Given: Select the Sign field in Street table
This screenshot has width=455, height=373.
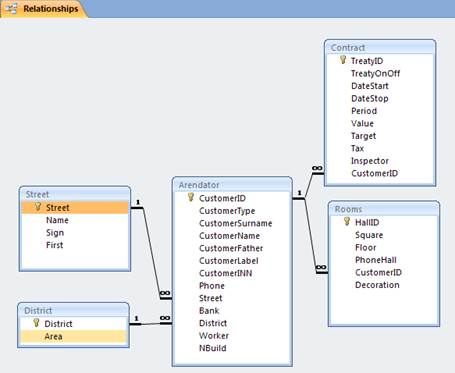Looking at the screenshot, I should [55, 233].
